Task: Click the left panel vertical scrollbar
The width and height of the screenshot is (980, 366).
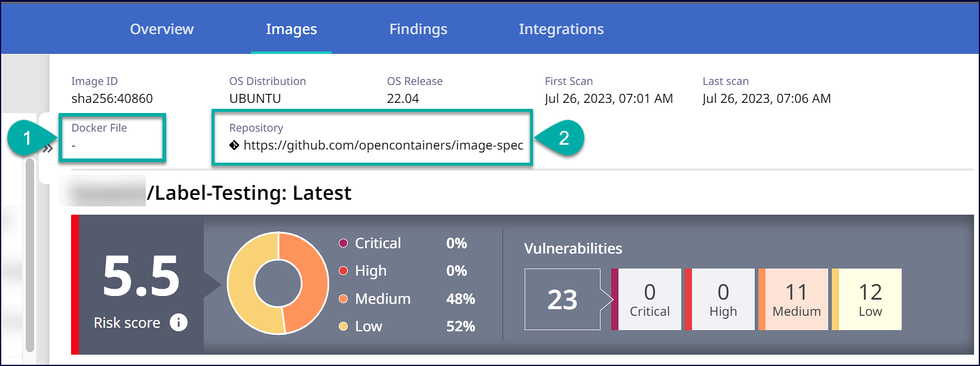Action: (x=30, y=251)
